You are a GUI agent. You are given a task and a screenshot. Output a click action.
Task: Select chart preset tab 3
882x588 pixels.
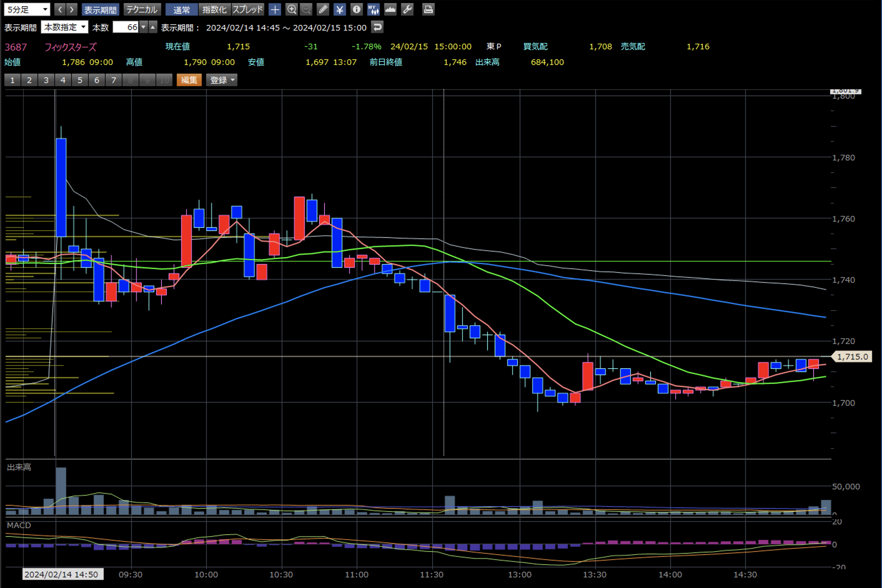46,80
